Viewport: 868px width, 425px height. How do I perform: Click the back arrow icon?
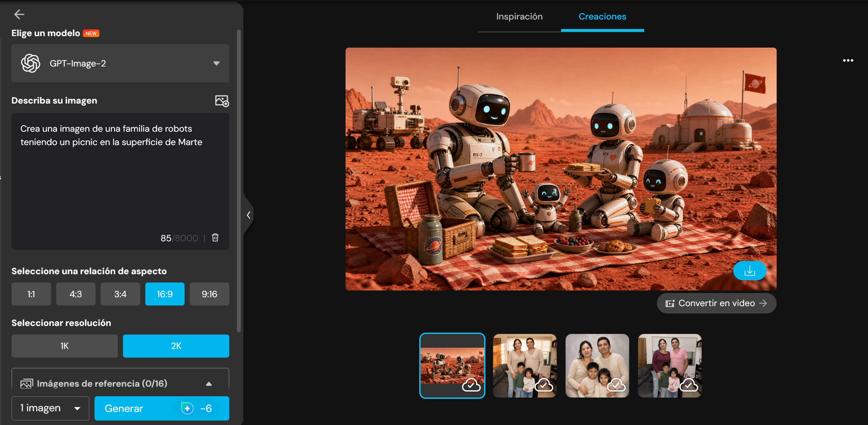click(19, 14)
